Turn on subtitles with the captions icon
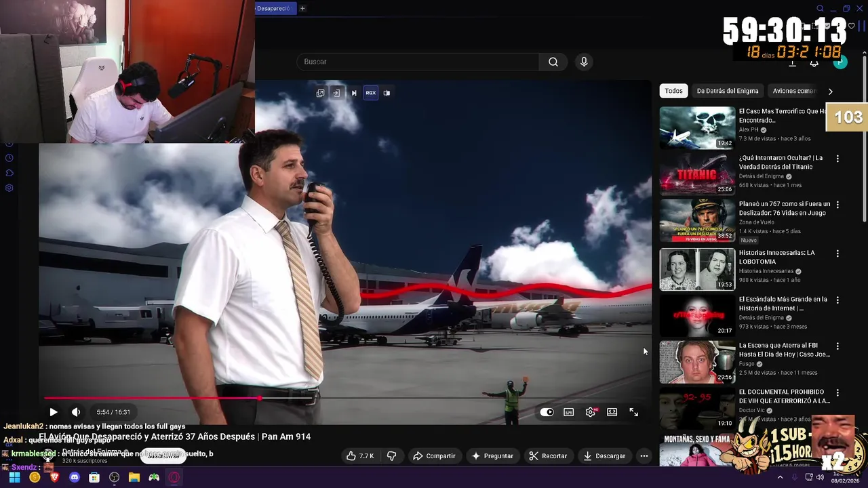Viewport: 868px width, 488px height. click(569, 412)
